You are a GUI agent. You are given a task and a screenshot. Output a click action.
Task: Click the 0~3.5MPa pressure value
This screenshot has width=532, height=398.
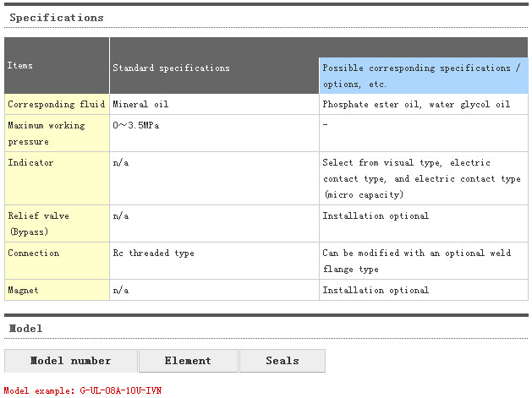[135, 125]
